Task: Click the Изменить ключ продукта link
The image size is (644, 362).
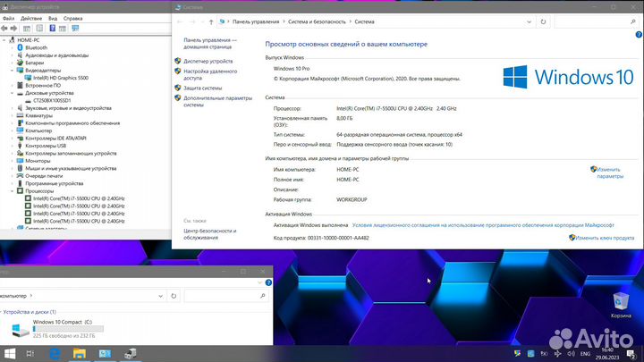Action: [605, 238]
